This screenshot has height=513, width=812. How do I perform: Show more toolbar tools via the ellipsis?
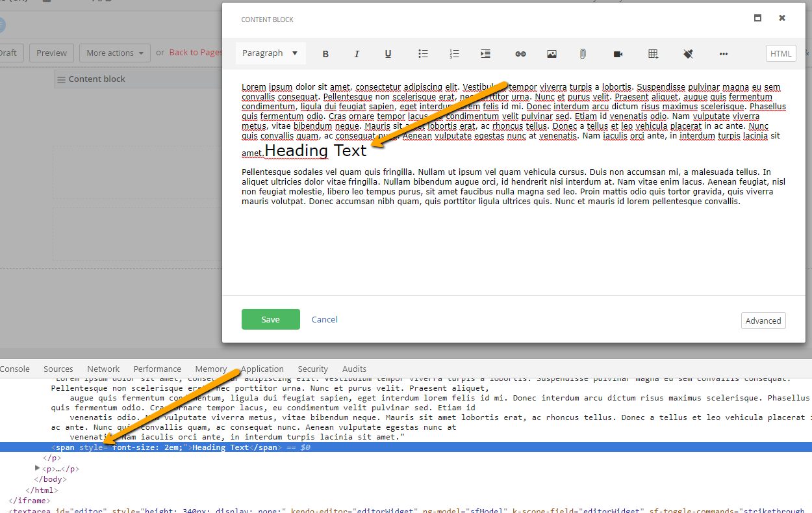724,54
